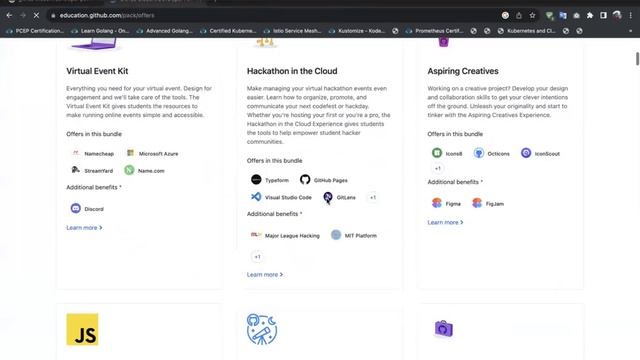
Task: Click the GitLens offer icon
Action: pos(327,197)
